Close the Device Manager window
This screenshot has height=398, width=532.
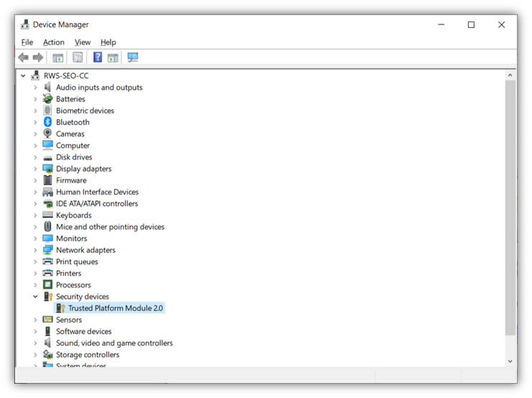tap(501, 24)
